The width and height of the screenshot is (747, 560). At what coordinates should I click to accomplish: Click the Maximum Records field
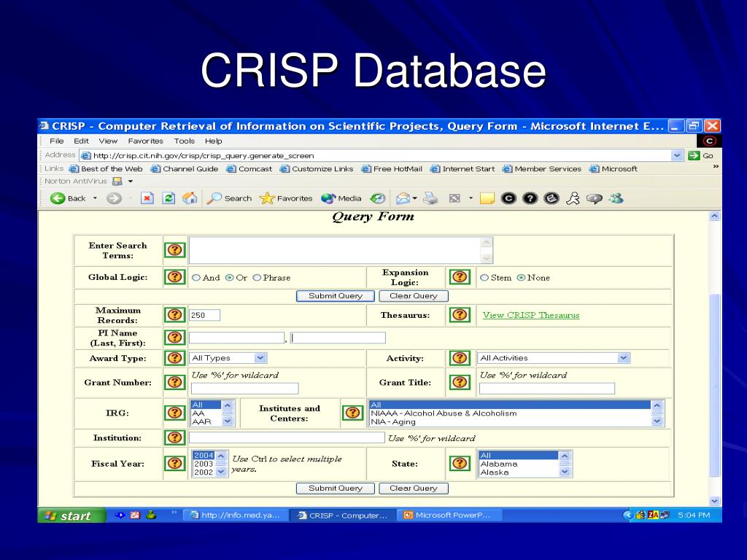pyautogui.click(x=205, y=315)
